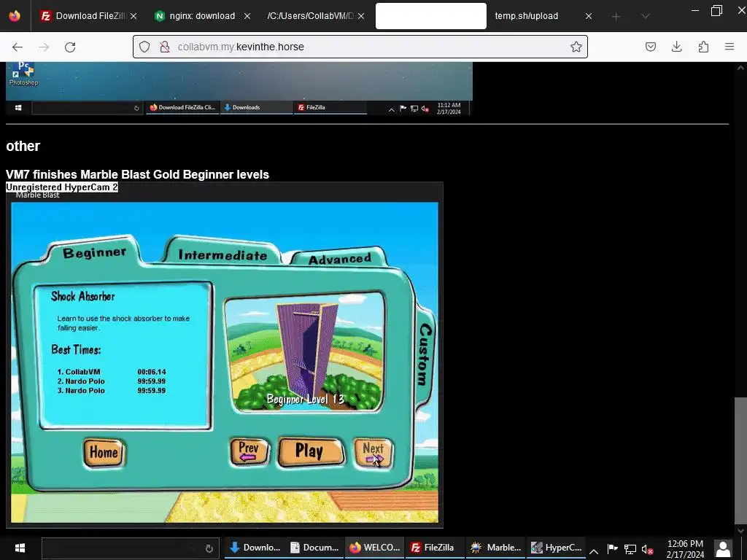Reload the current page
This screenshot has height=560, width=747.
tap(70, 47)
